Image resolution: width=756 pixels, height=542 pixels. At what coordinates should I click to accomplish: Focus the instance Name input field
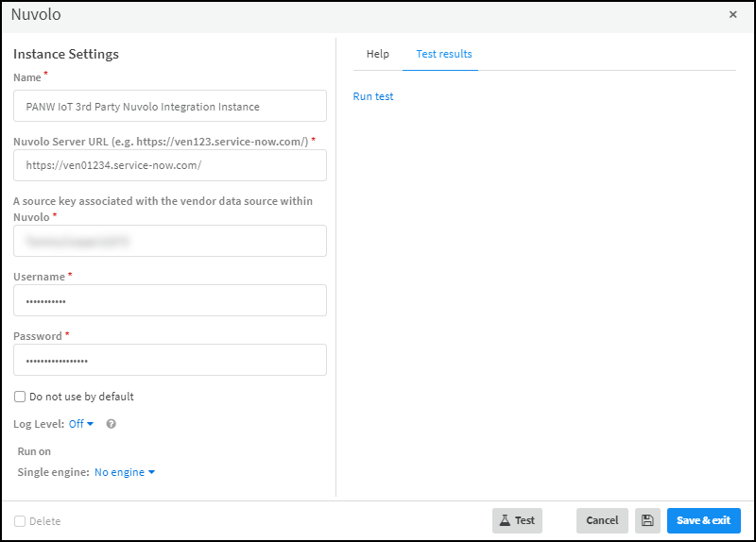pos(170,107)
